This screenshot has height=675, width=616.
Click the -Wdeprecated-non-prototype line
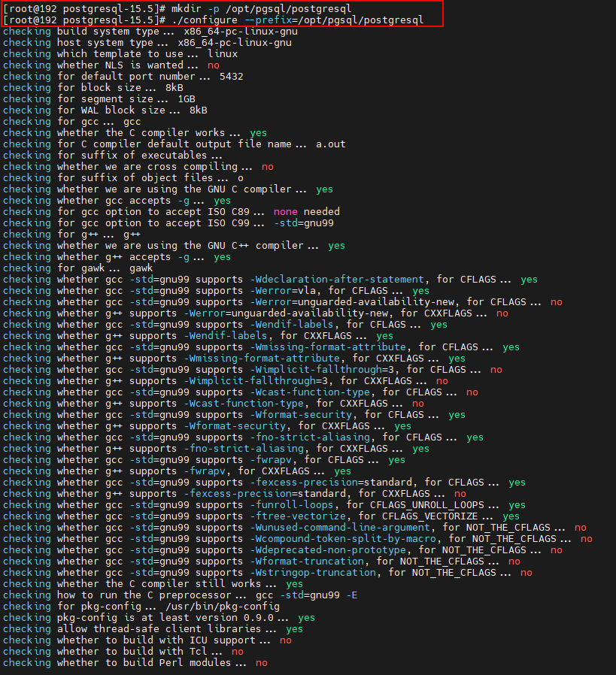coord(283,549)
